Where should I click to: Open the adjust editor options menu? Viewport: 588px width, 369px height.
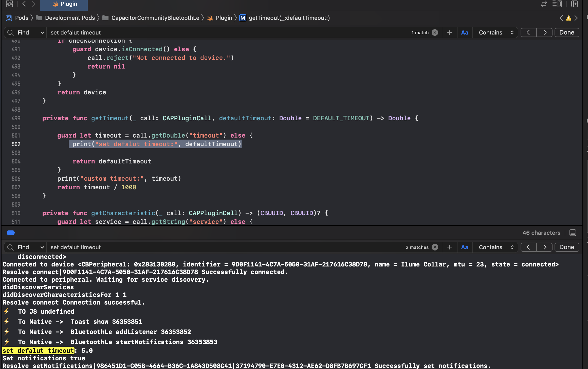coord(557,4)
